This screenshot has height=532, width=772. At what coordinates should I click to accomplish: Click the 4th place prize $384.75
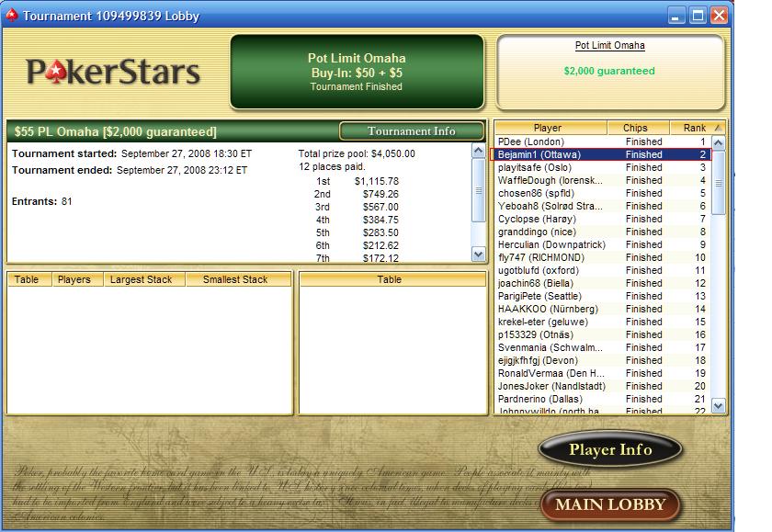[x=380, y=220]
